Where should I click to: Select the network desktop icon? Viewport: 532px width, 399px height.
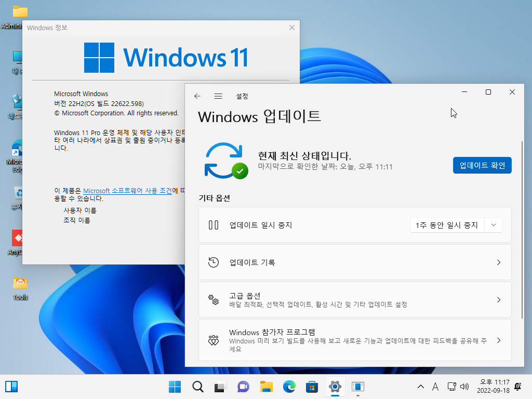[x=16, y=107]
